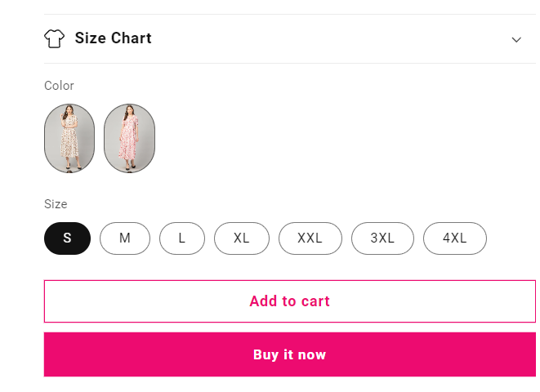540x392 pixels.
Task: Choose the largest available size
Action: (x=454, y=238)
